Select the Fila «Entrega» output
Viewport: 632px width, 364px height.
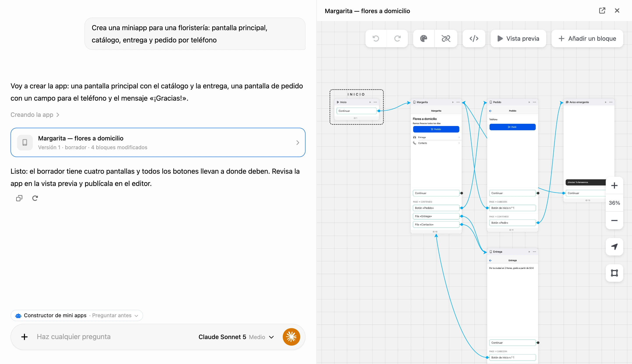point(436,216)
